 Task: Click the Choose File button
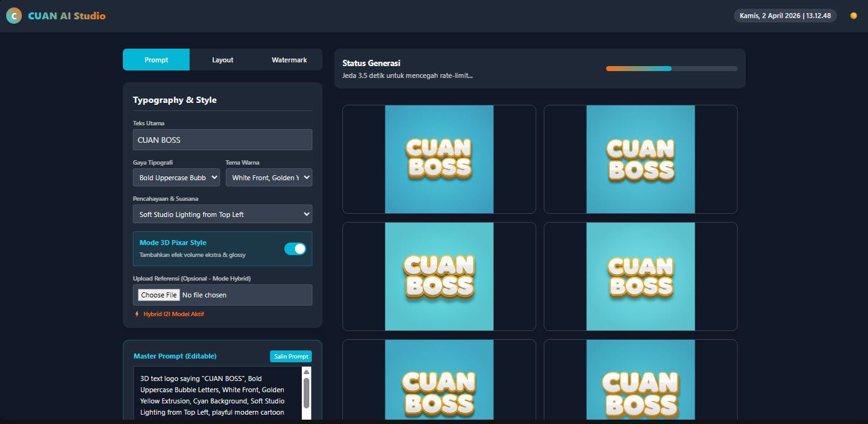pos(159,295)
